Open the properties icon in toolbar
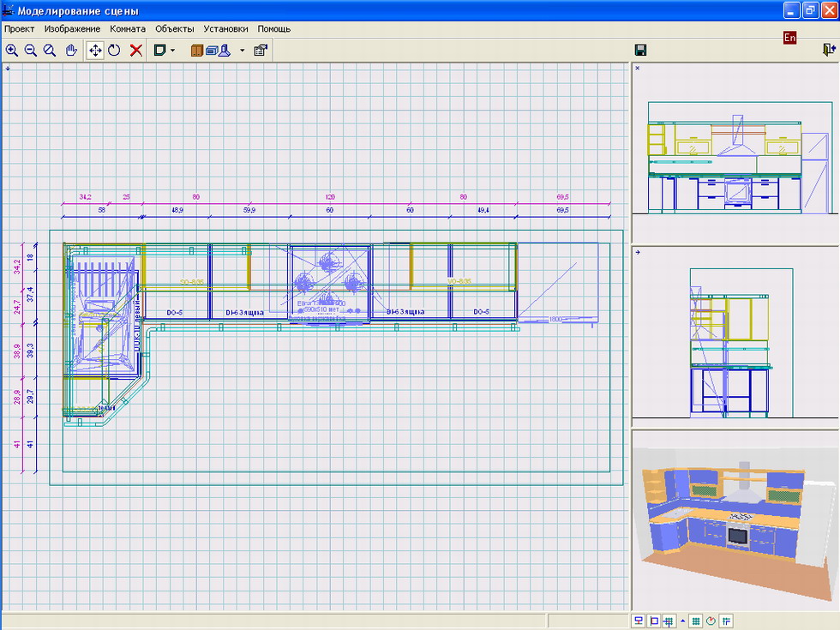This screenshot has width=840, height=630. click(261, 51)
